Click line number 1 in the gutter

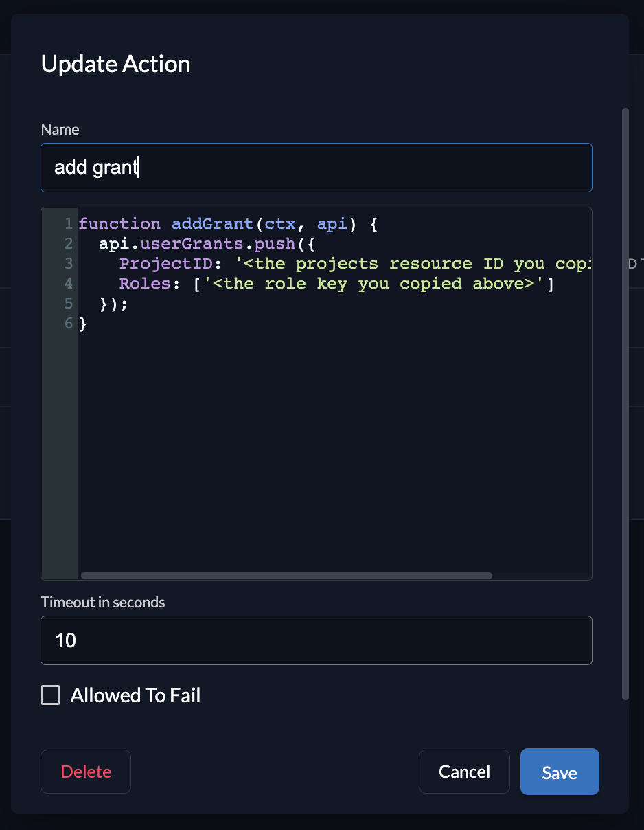69,224
